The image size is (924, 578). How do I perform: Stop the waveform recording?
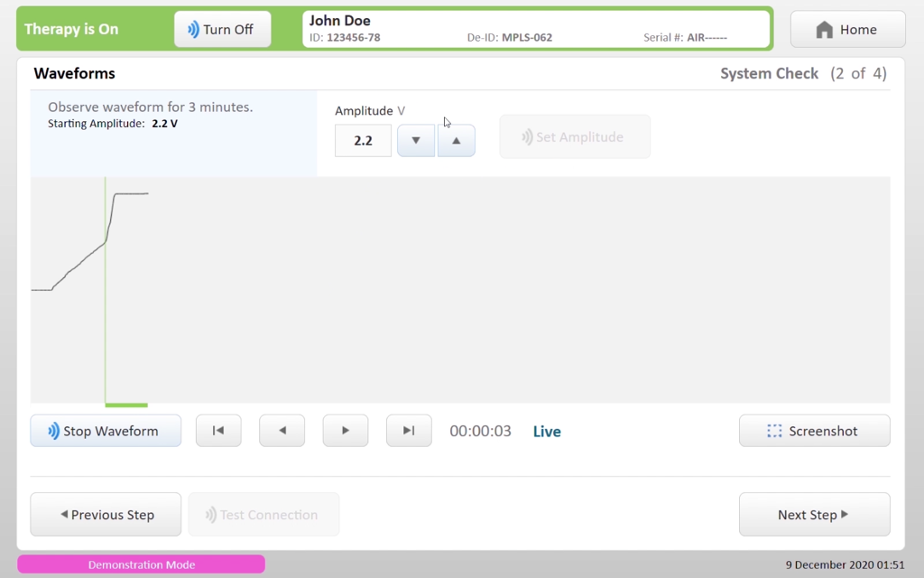click(x=106, y=431)
